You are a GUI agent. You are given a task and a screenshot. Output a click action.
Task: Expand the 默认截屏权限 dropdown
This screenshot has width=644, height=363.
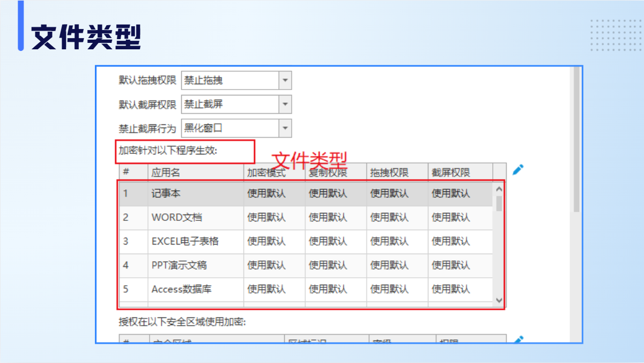(285, 104)
